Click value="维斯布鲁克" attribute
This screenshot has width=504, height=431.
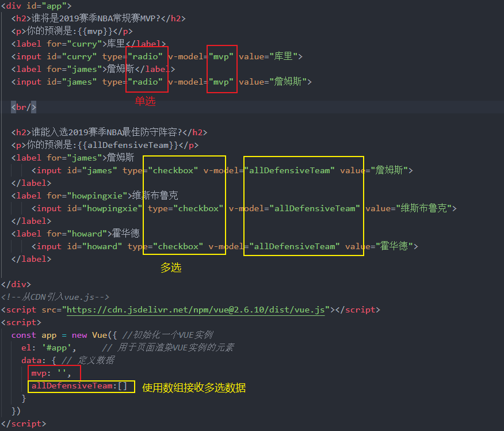[408, 208]
